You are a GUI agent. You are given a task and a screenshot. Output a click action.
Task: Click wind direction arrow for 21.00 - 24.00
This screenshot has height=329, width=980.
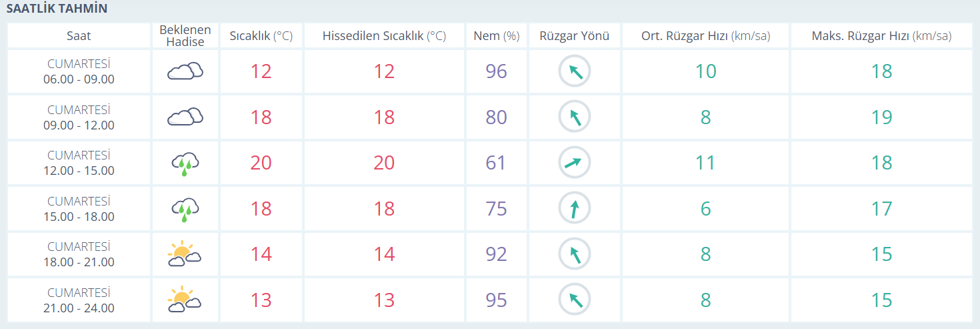coord(574,300)
